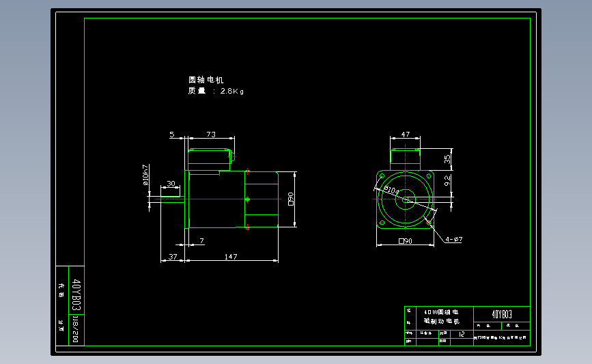Viewport: 592px width, 364px height.
Task: Click the '4-φ7' hole callout
Action: tap(453, 239)
